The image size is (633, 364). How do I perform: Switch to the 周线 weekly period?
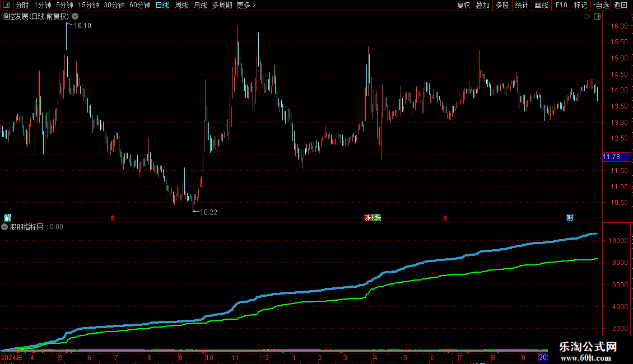click(181, 5)
